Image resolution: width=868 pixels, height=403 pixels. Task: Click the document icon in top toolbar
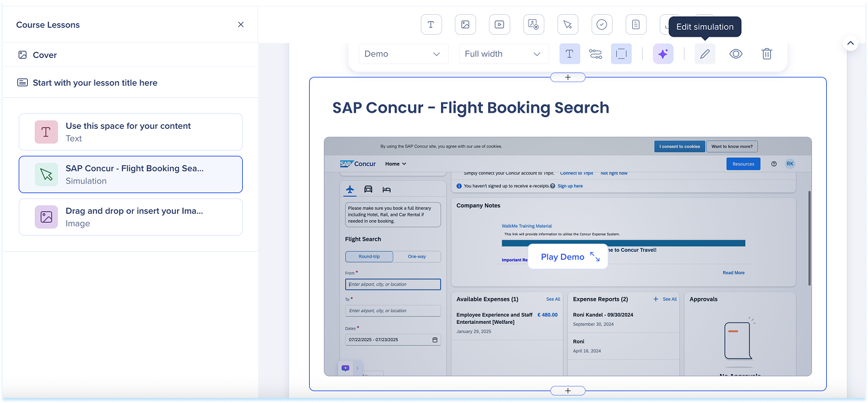tap(636, 24)
